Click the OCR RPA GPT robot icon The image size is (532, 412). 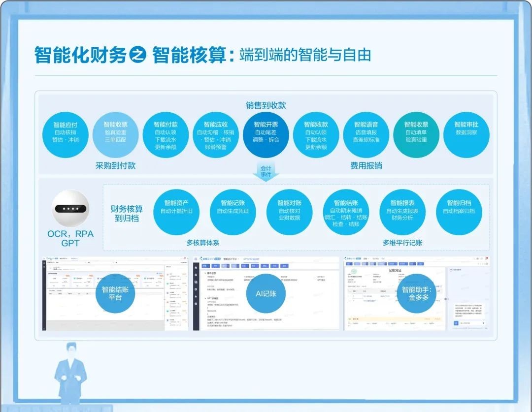click(71, 209)
